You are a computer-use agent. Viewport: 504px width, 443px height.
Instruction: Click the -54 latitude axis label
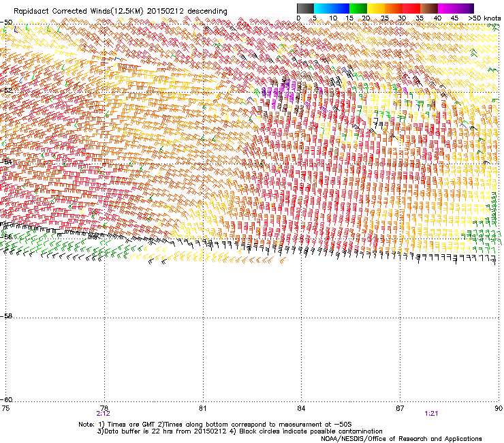(x=6, y=162)
